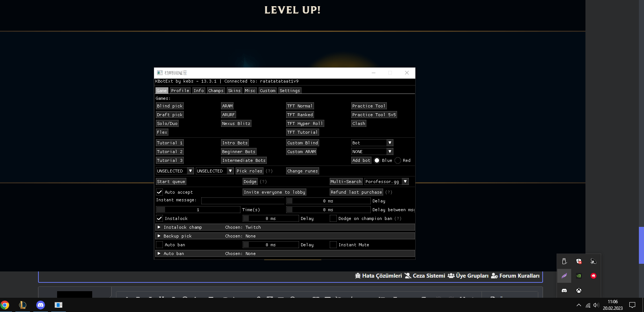This screenshot has height=312, width=644.
Task: Open the speaker audio manager tray icon
Action: click(x=594, y=261)
